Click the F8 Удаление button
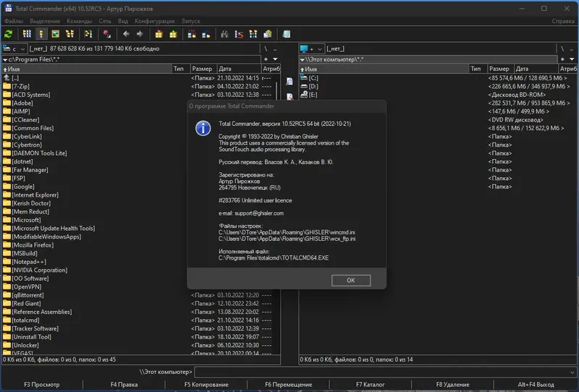 pos(452,385)
